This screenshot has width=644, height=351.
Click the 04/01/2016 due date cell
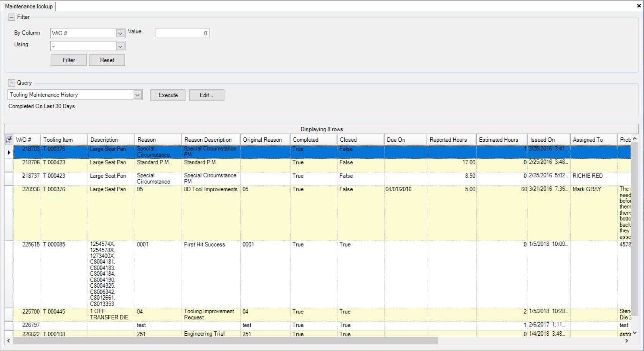405,213
